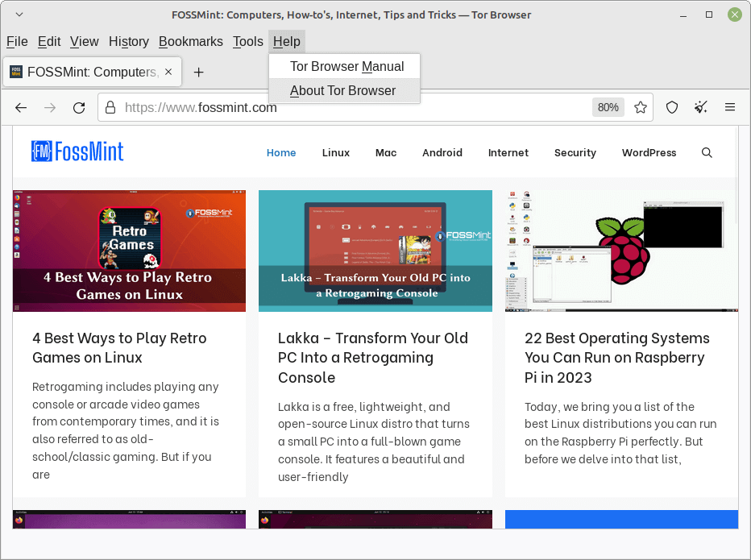Click the New Identity broom icon
Image resolution: width=751 pixels, height=560 pixels.
pos(701,107)
